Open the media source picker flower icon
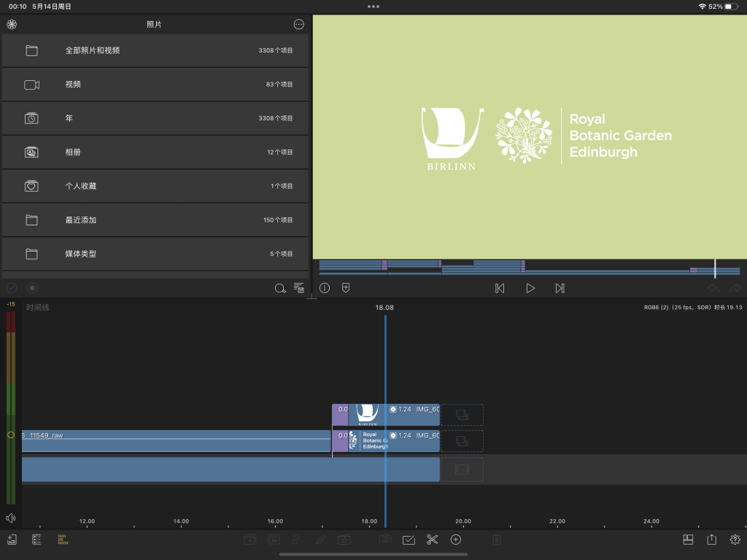 tap(12, 24)
